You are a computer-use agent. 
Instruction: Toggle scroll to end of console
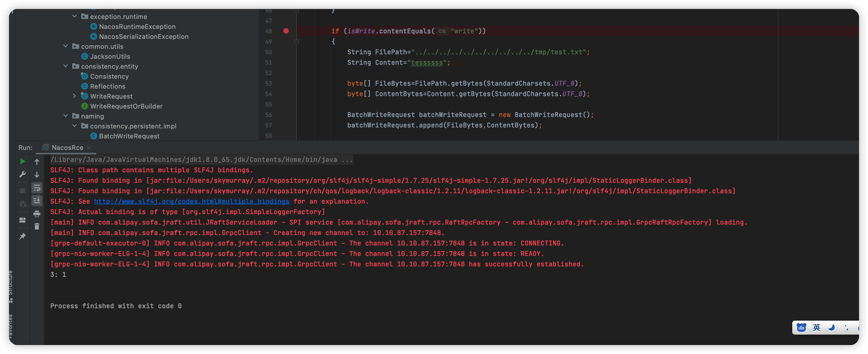pyautogui.click(x=37, y=200)
